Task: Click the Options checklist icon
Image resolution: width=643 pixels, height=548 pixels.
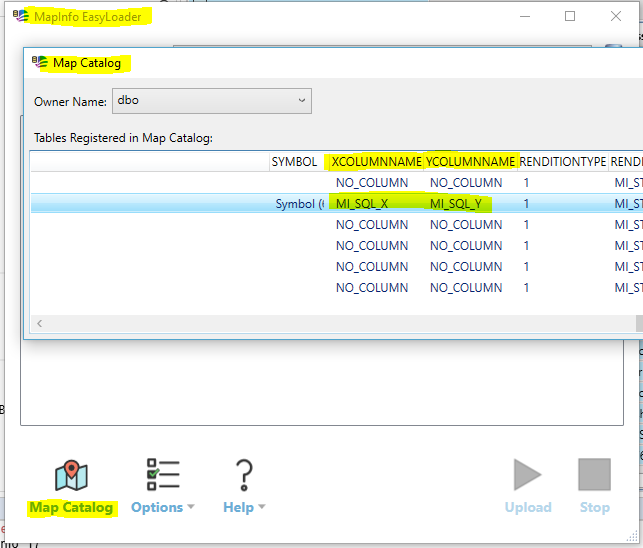Action: tap(162, 475)
